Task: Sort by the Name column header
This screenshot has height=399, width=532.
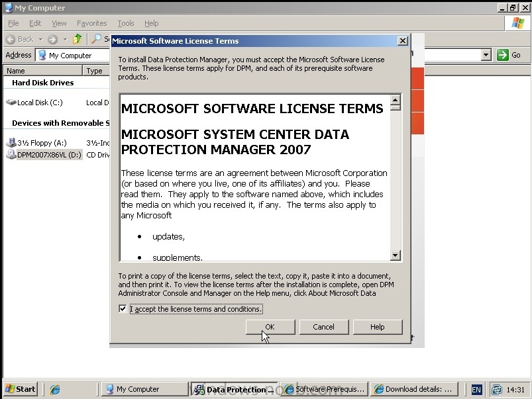Action: coord(43,71)
